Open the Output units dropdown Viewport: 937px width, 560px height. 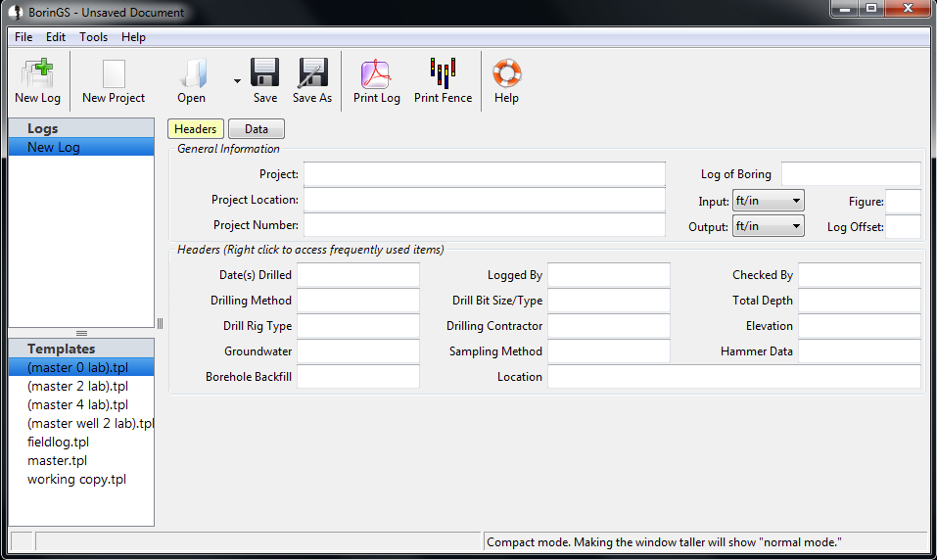(768, 226)
